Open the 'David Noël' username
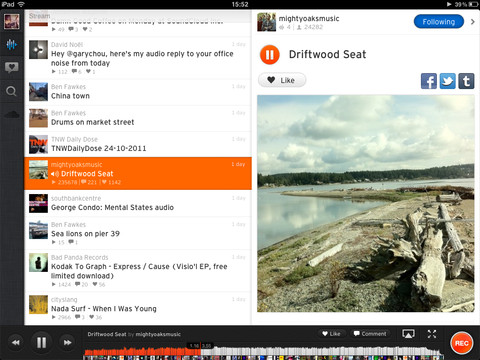The height and width of the screenshot is (360, 480). coord(67,45)
